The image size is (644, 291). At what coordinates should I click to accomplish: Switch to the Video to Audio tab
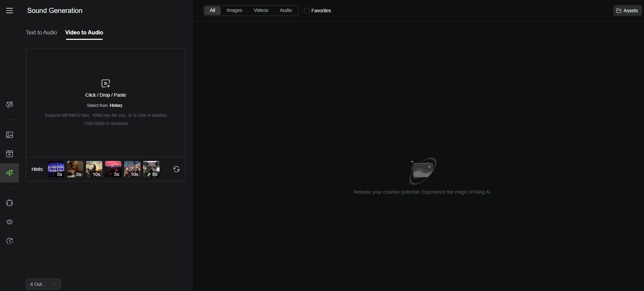tap(84, 32)
